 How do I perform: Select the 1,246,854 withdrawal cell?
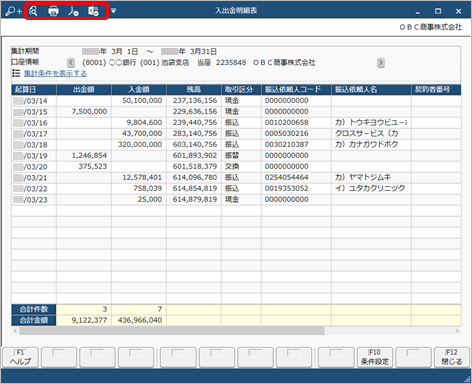point(84,156)
